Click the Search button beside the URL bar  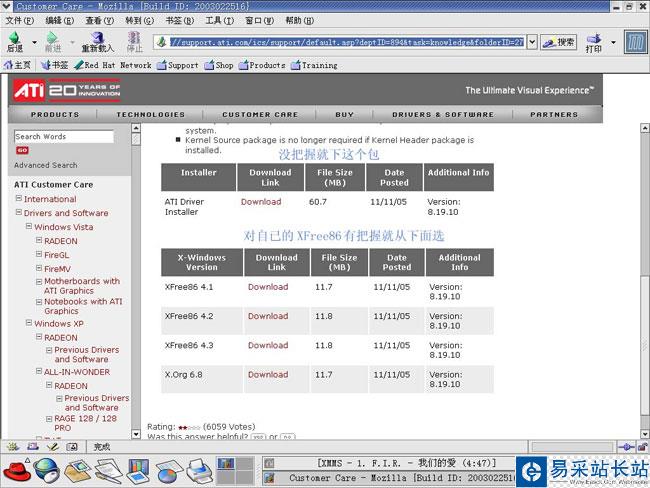click(x=559, y=42)
